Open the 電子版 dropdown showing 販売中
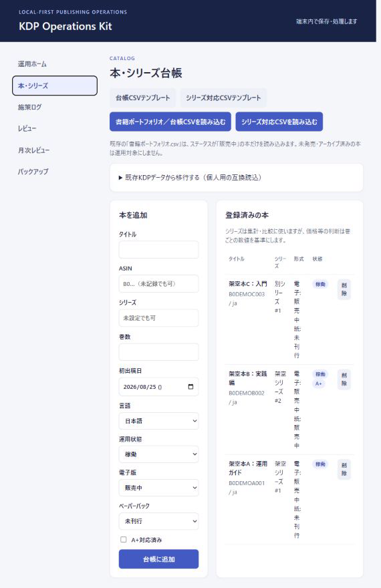 (158, 488)
